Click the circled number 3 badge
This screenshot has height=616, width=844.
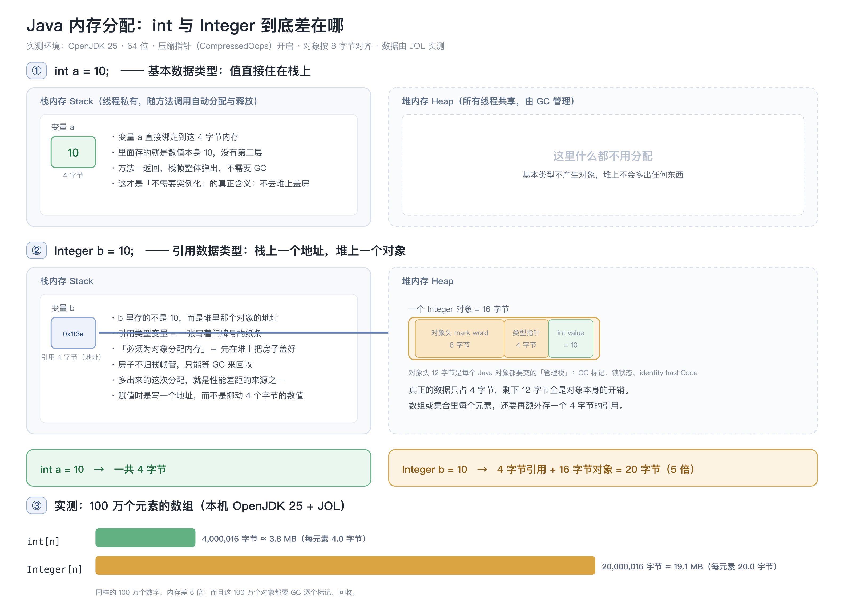coord(37,506)
